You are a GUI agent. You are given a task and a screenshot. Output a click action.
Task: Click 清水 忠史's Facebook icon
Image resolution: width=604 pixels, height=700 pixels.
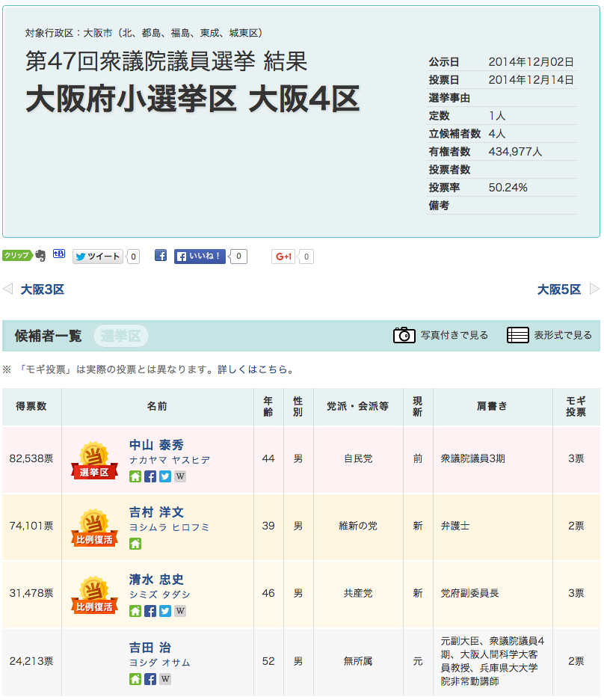point(150,611)
